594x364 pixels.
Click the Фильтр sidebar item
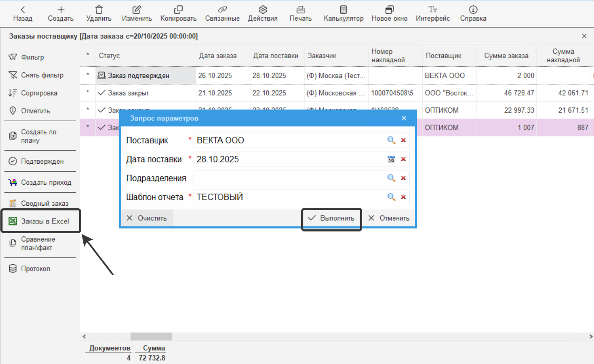[x=32, y=57]
